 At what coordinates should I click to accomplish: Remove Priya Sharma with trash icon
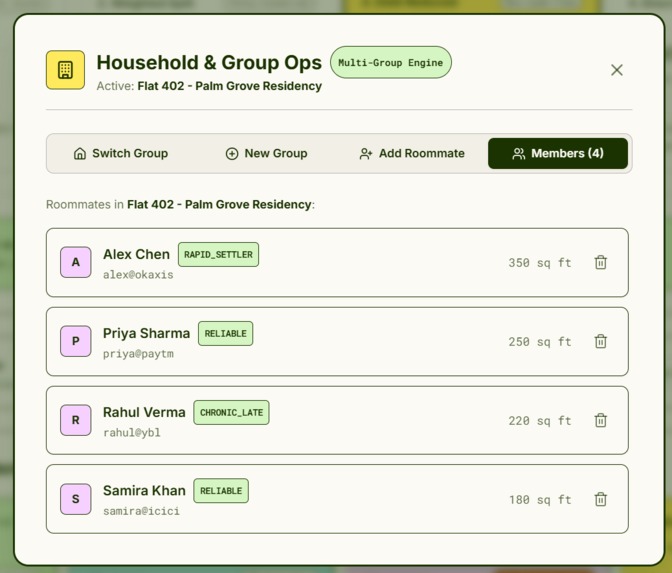click(x=600, y=342)
